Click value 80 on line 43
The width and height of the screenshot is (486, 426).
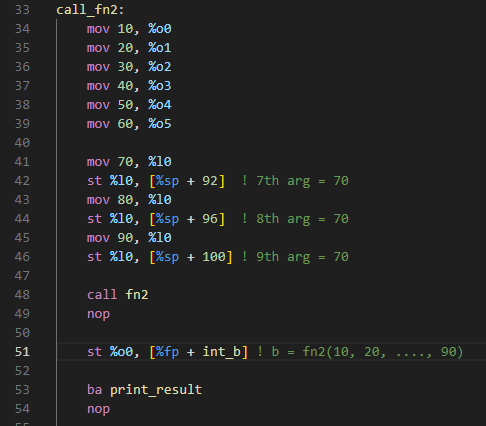pyautogui.click(x=125, y=200)
